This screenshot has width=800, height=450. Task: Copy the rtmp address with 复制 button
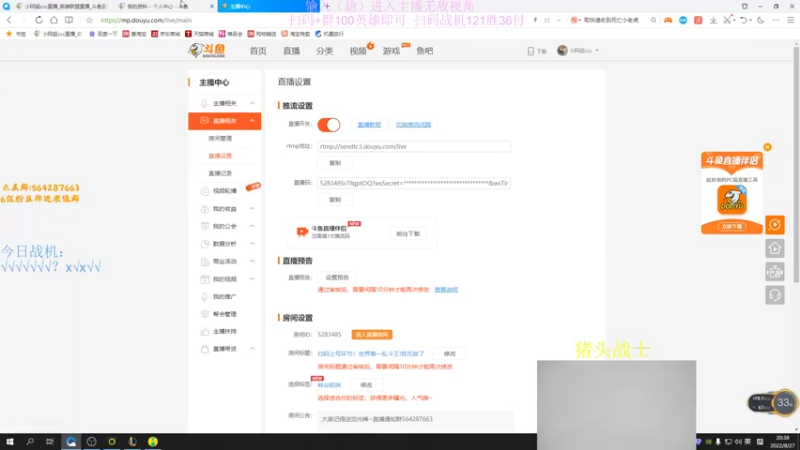(x=335, y=163)
